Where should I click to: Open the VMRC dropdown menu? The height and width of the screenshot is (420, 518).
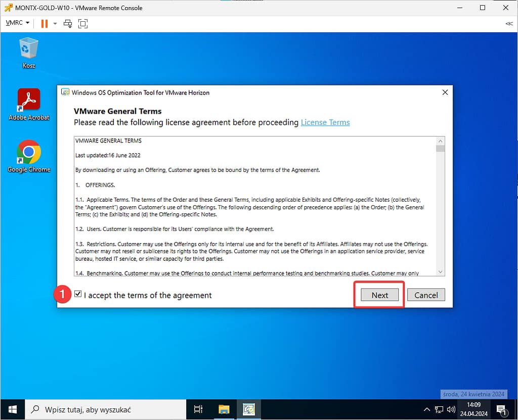pos(18,23)
